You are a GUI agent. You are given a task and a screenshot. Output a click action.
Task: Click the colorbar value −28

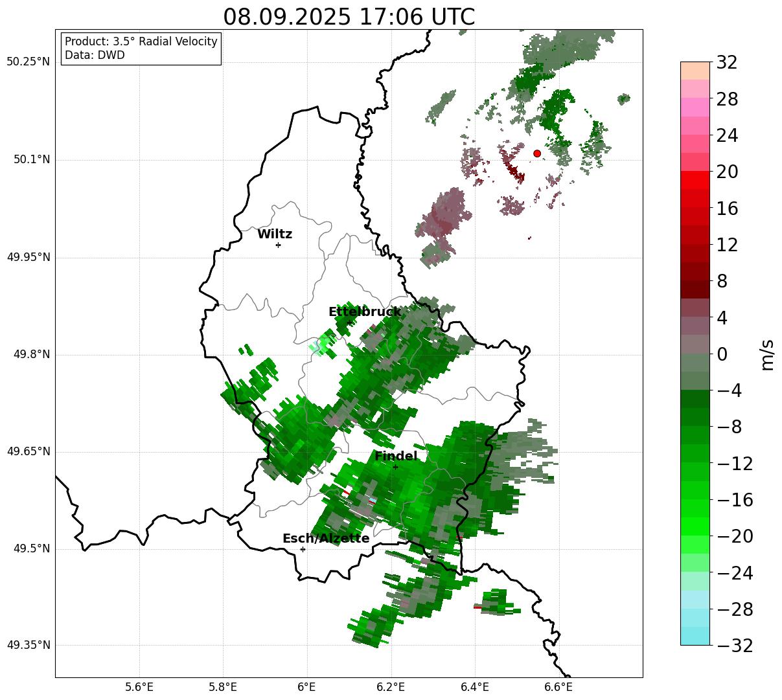(x=735, y=610)
